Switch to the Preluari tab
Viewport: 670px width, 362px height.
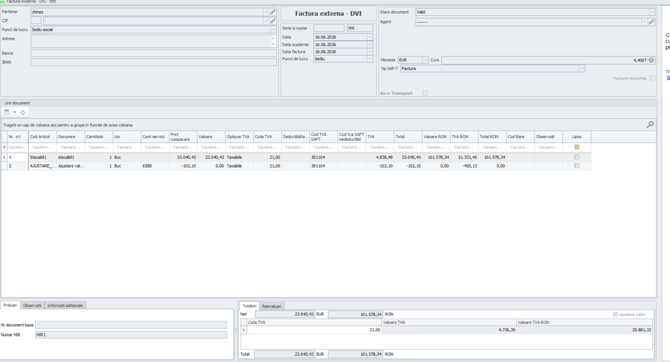pos(10,305)
